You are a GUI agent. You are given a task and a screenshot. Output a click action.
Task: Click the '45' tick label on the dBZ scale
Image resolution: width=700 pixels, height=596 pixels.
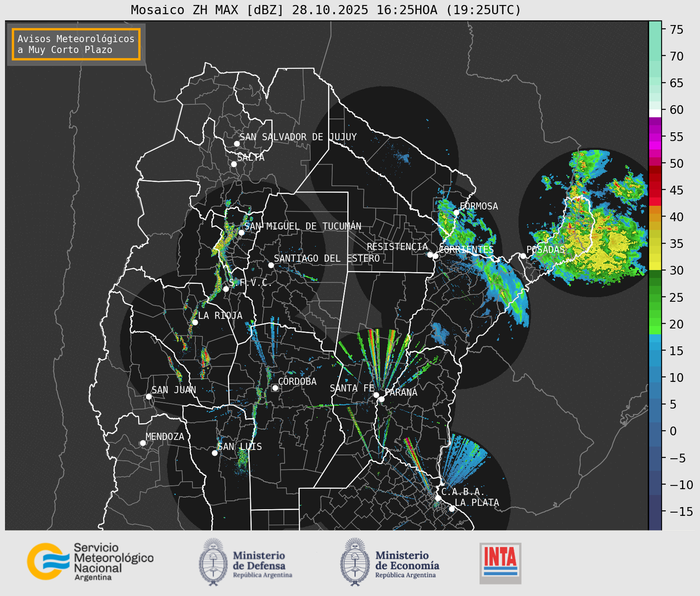coord(677,190)
